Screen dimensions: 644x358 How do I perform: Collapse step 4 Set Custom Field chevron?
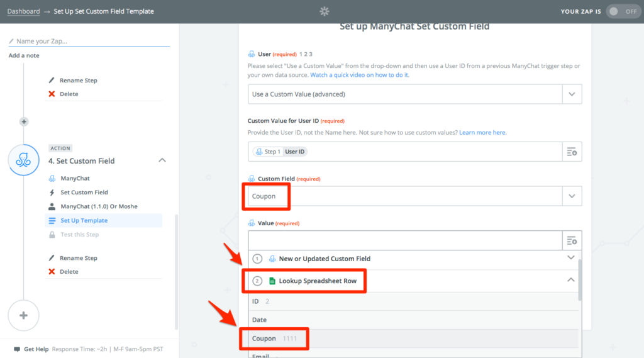click(162, 160)
